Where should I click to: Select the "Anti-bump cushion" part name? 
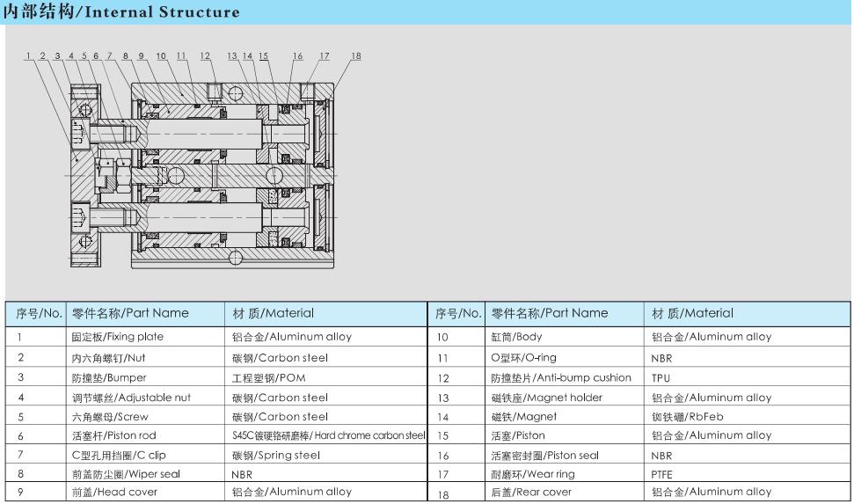pyautogui.click(x=560, y=378)
